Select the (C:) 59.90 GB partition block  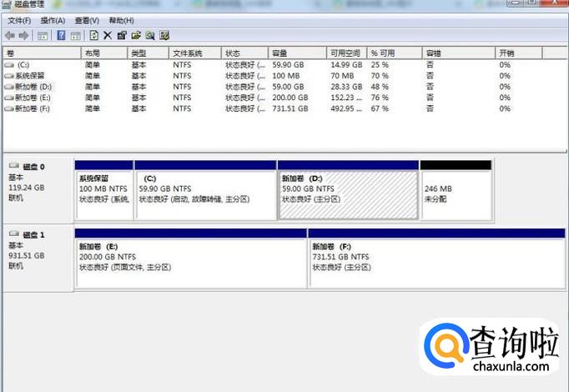click(x=205, y=190)
